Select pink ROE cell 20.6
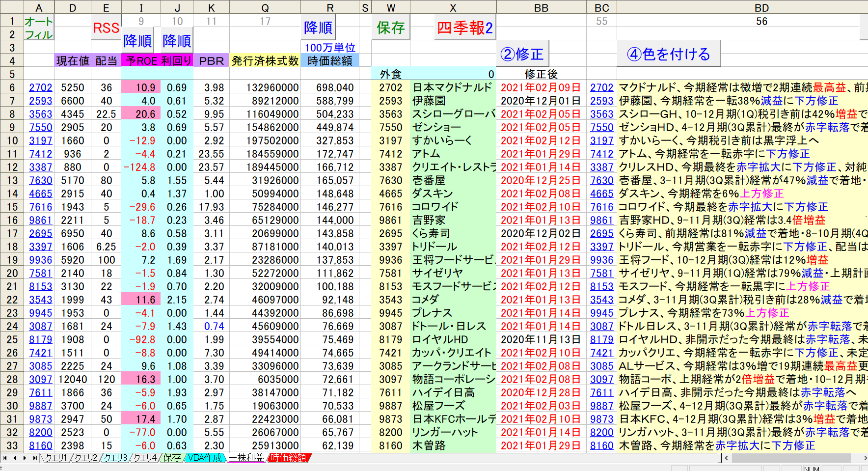This screenshot has height=471, width=868. click(x=141, y=114)
